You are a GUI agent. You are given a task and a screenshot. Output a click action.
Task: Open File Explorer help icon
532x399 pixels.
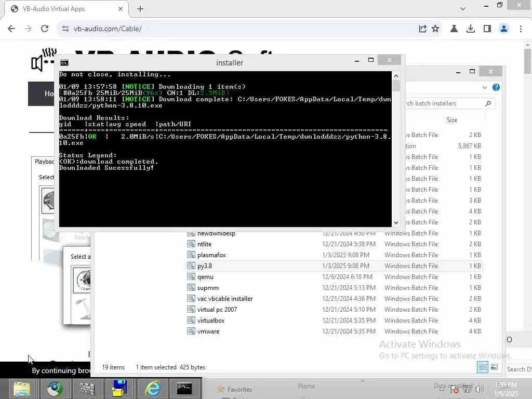pyautogui.click(x=496, y=87)
